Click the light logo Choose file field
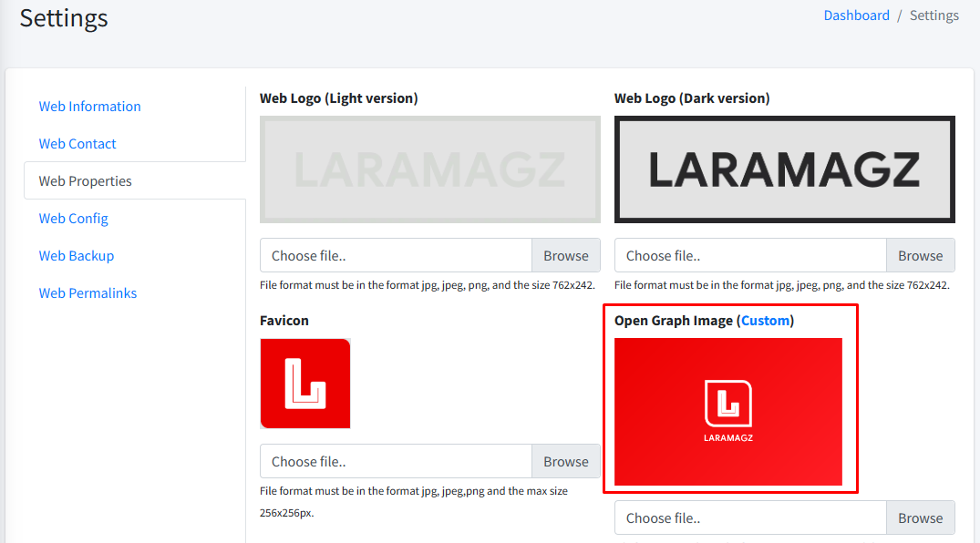This screenshot has width=980, height=543. pyautogui.click(x=396, y=256)
